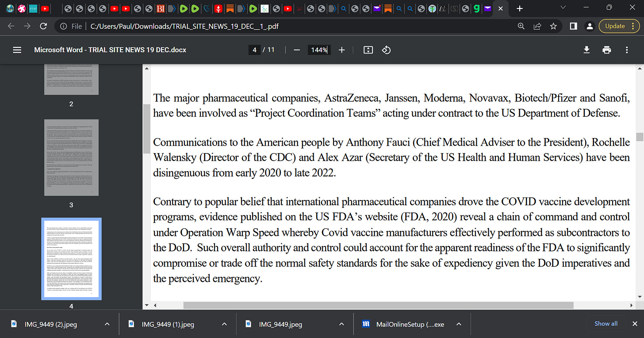The width and height of the screenshot is (644, 338).
Task: Open the tab search dropdown chevron
Action: (x=563, y=8)
